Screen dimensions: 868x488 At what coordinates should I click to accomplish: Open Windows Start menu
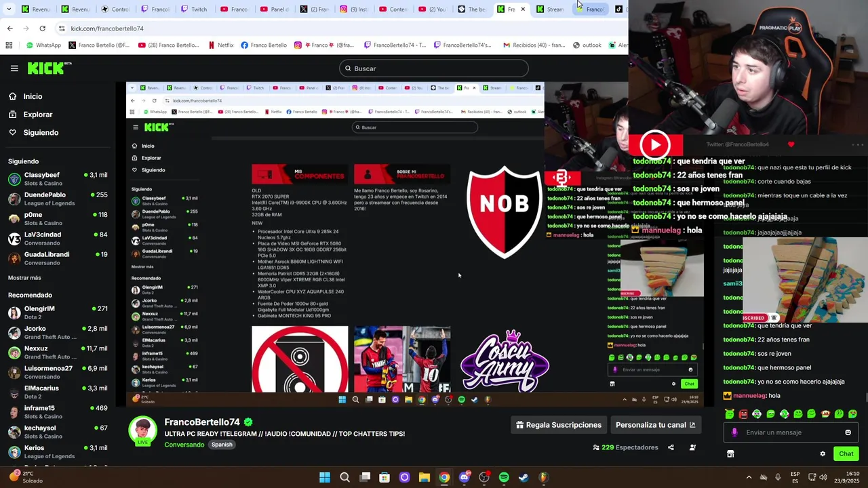click(x=325, y=477)
